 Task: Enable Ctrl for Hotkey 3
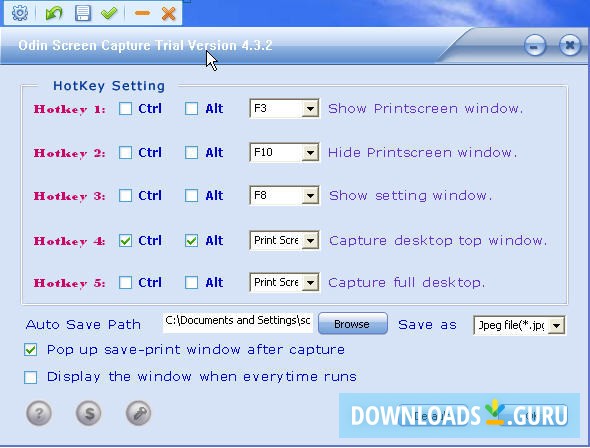tap(125, 196)
